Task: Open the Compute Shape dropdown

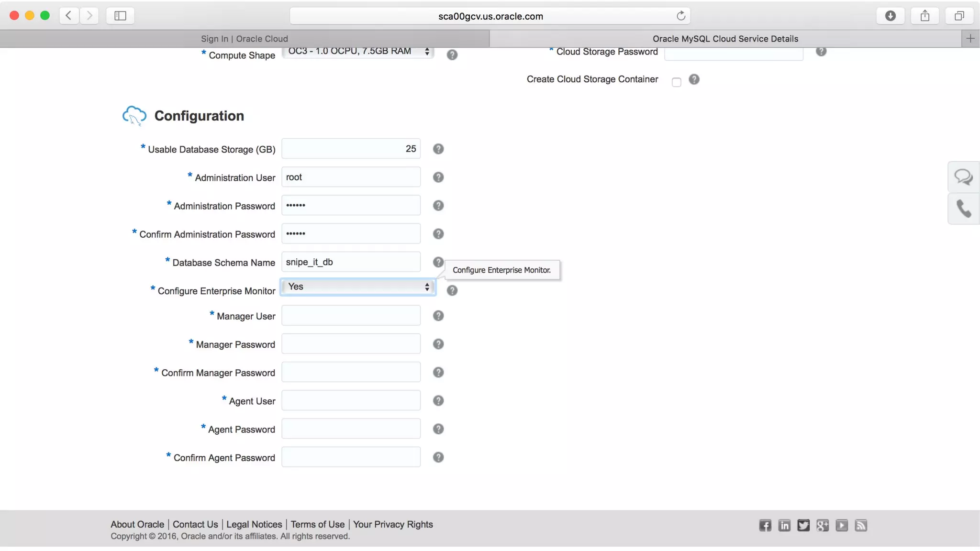Action: pos(358,52)
